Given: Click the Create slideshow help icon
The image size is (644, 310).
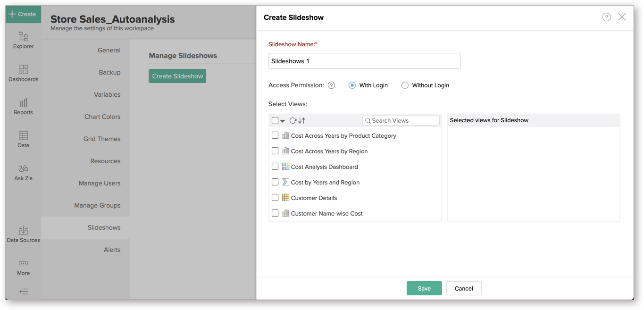Looking at the screenshot, I should (x=606, y=17).
